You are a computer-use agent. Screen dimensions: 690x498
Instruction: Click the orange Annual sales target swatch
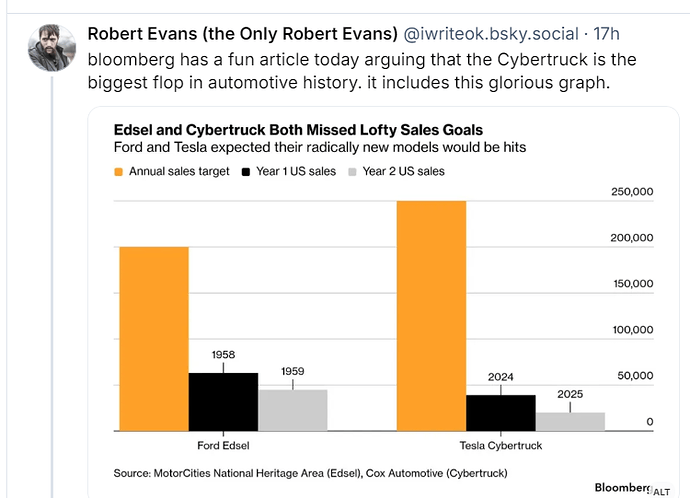pos(118,172)
